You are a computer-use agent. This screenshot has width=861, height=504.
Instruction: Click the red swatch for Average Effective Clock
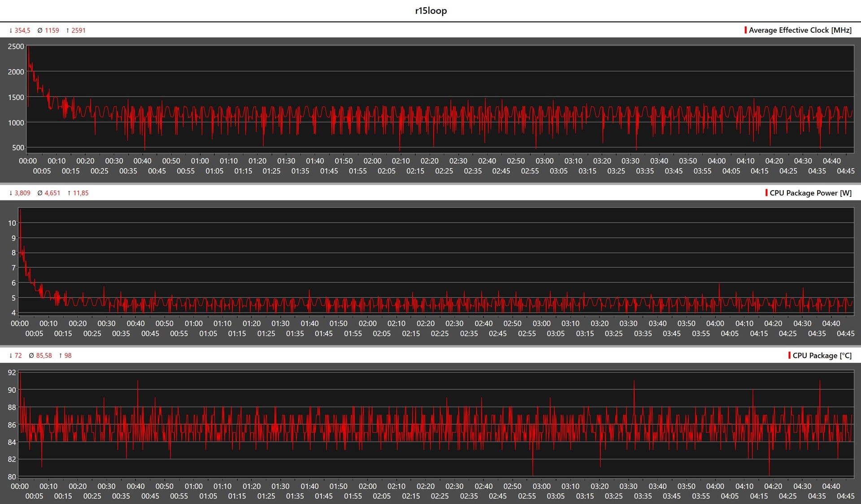pos(745,30)
